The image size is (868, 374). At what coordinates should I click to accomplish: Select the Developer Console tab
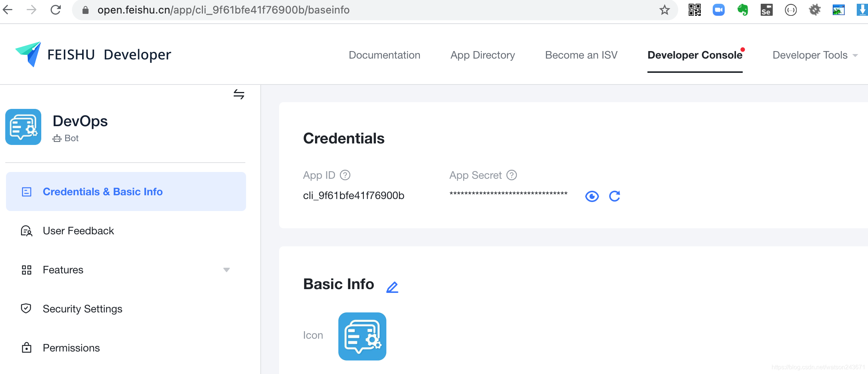pos(695,55)
